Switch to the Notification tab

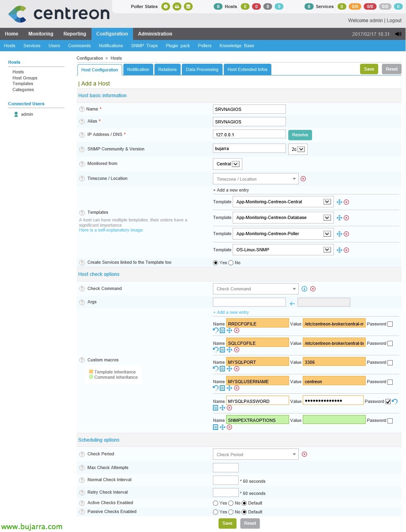(x=138, y=70)
